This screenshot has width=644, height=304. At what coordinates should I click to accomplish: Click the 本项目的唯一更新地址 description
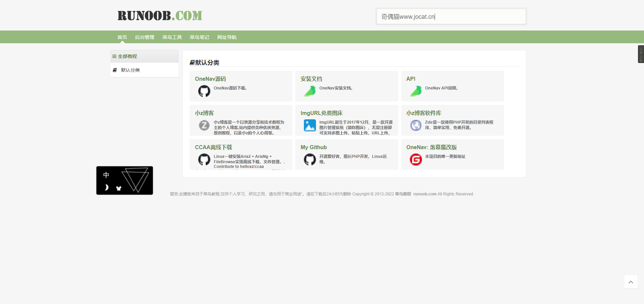(445, 157)
